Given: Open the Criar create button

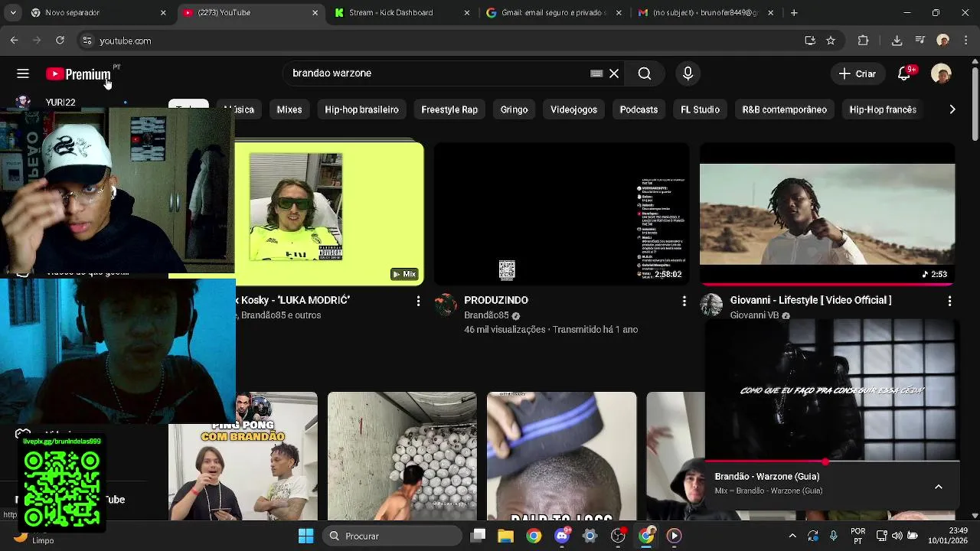Looking at the screenshot, I should click(x=857, y=73).
